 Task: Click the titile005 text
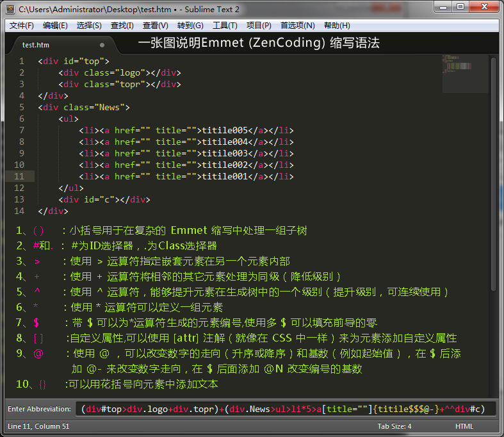[225, 130]
